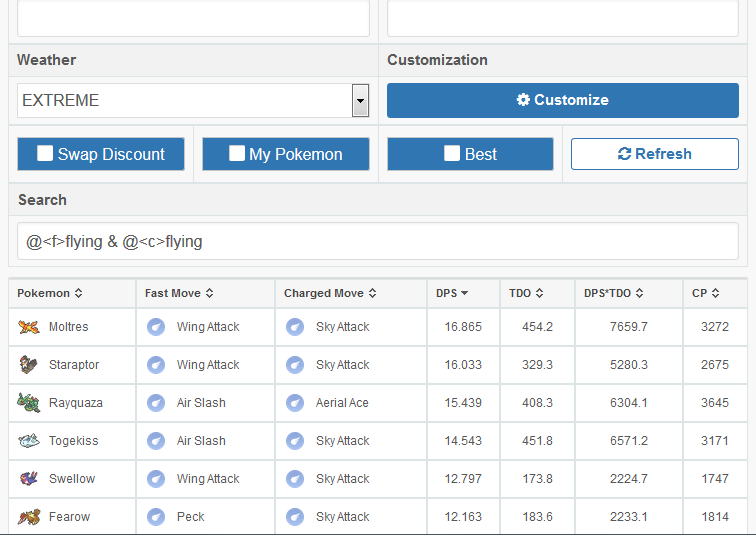This screenshot has width=756, height=535.
Task: Click Togekiss TDO value 451.8
Action: [x=537, y=441]
